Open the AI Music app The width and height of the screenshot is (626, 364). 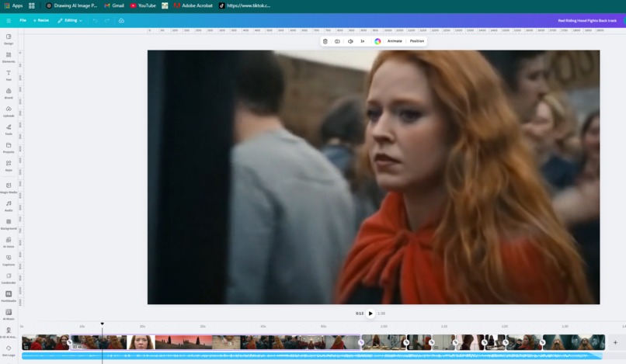(9, 314)
